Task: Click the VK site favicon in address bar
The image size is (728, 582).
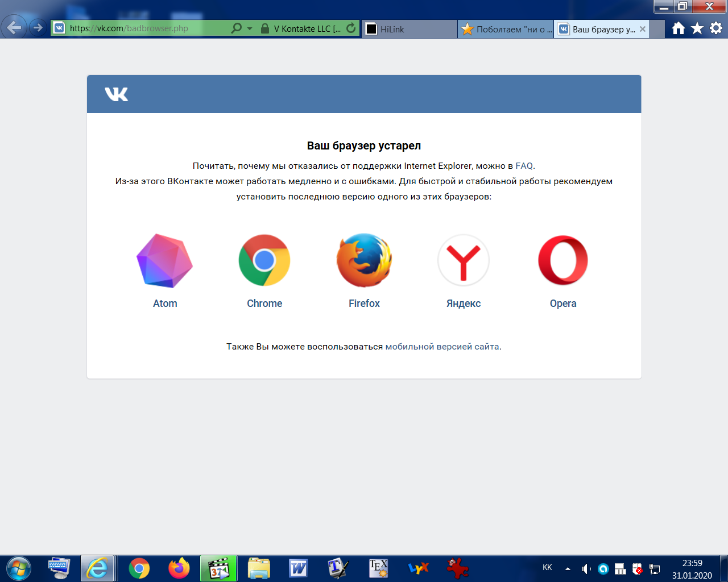Action: (x=59, y=28)
